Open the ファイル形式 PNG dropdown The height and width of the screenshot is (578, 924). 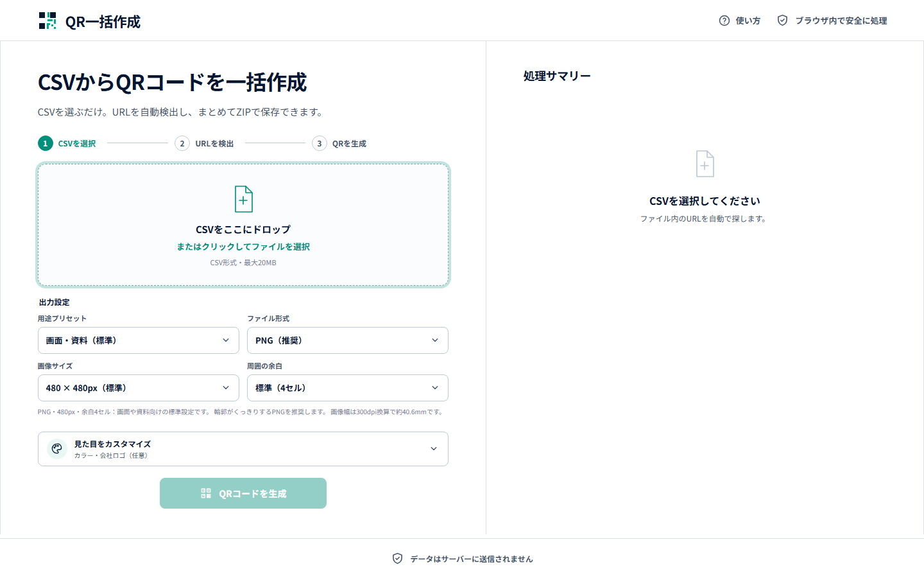click(x=348, y=340)
